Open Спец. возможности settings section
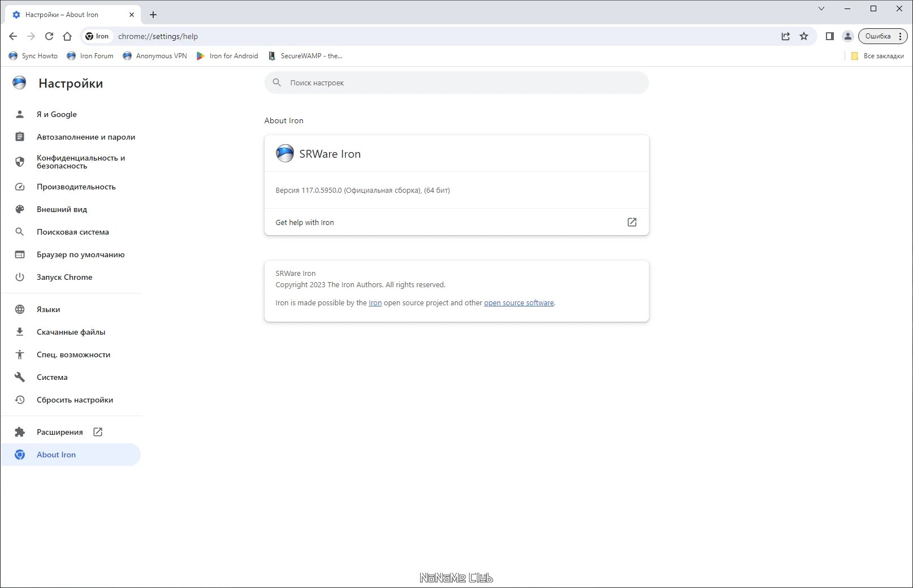 [71, 354]
